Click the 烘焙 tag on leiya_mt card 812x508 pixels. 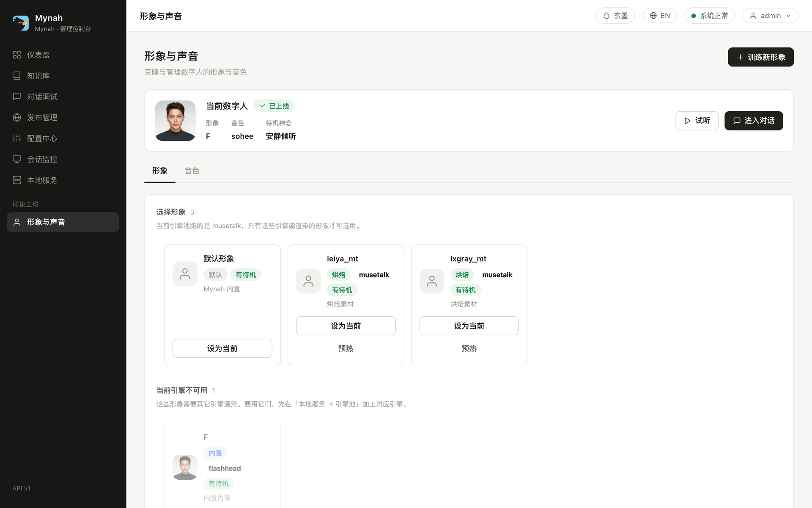[339, 275]
